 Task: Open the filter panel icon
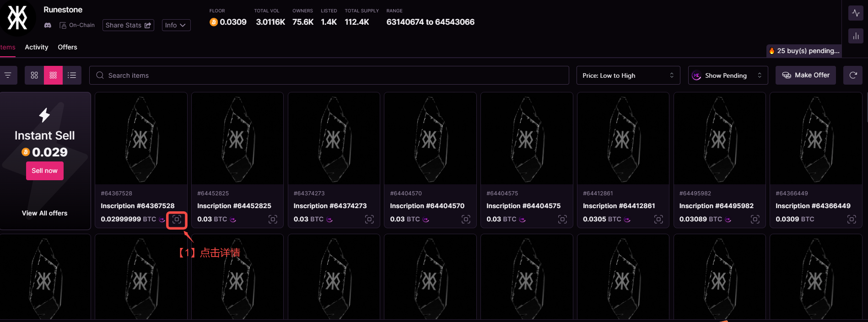pos(8,75)
